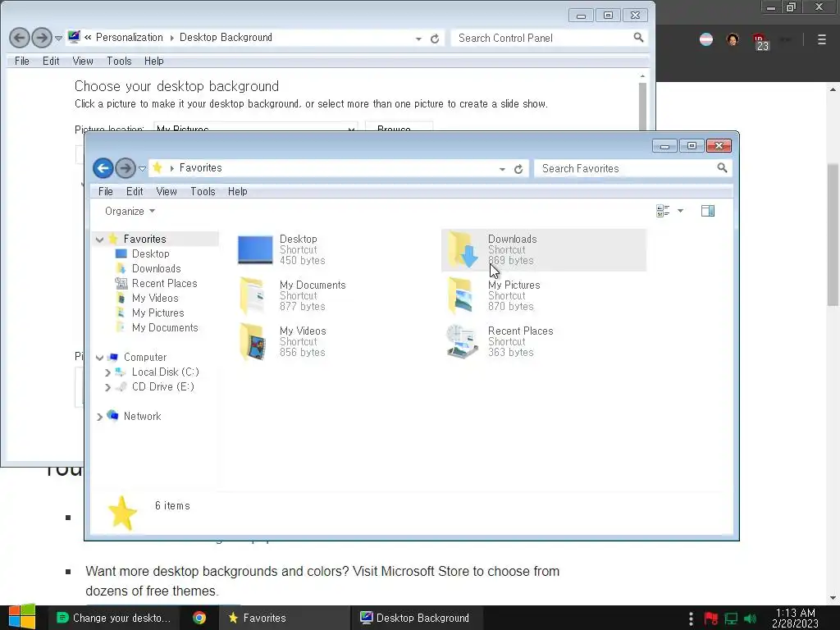
Task: Expand the Network tree node
Action: point(99,417)
